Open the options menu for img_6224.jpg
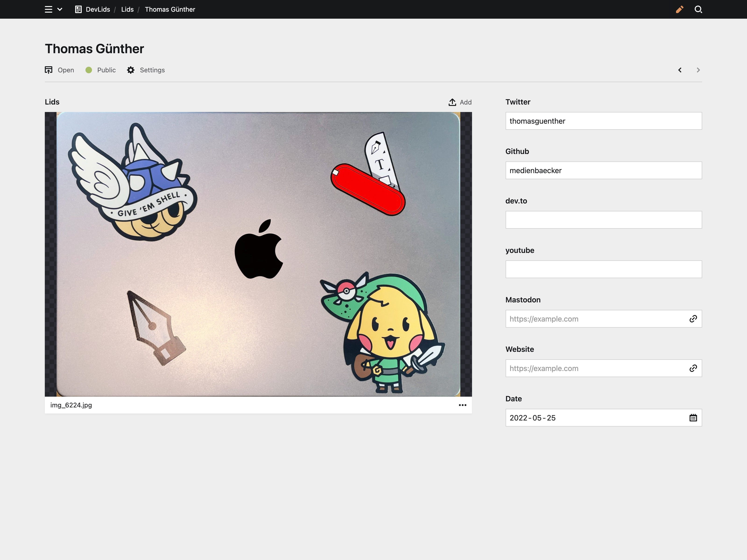The width and height of the screenshot is (747, 560). tap(462, 405)
